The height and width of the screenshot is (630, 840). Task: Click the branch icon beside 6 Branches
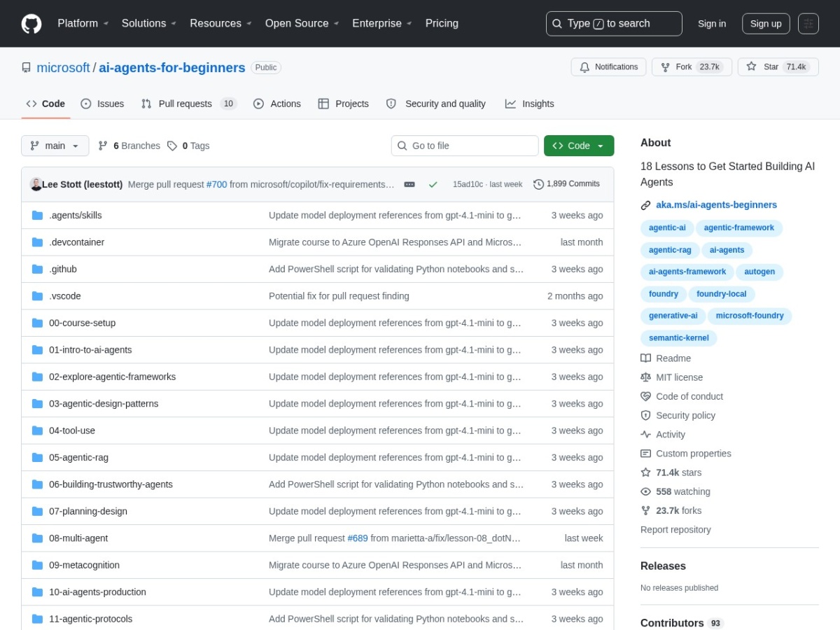pyautogui.click(x=103, y=146)
